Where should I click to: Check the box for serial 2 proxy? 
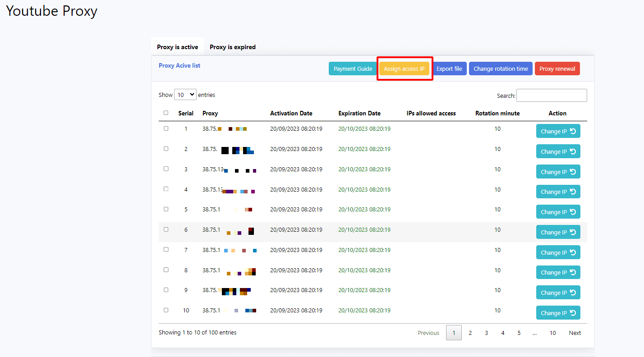[x=166, y=149]
